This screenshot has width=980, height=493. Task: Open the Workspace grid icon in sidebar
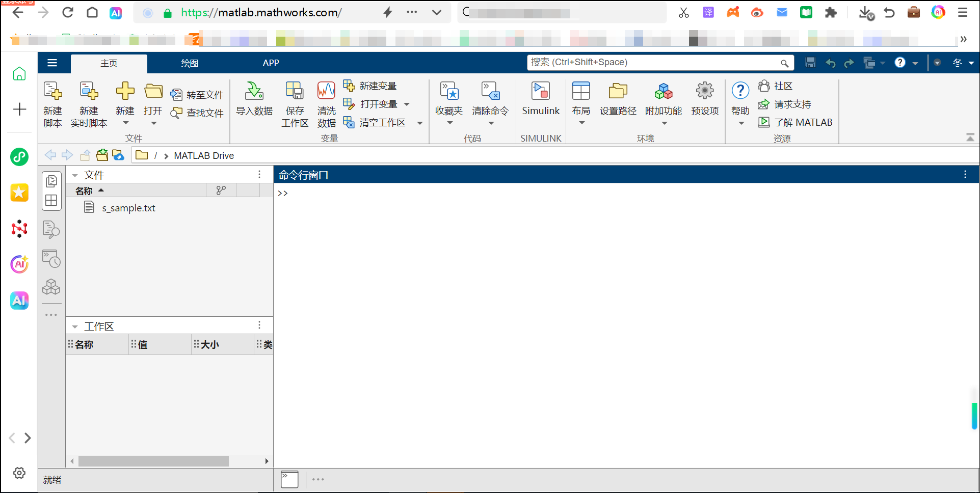click(x=51, y=201)
